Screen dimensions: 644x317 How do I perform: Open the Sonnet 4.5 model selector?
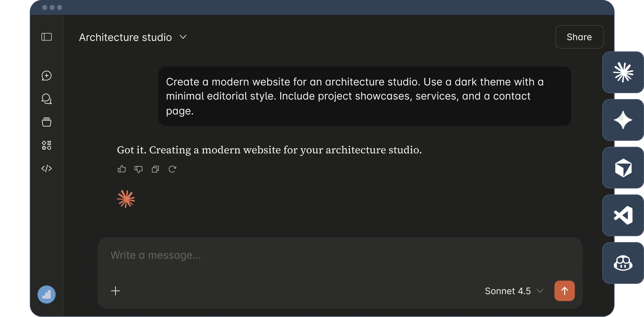(x=514, y=291)
